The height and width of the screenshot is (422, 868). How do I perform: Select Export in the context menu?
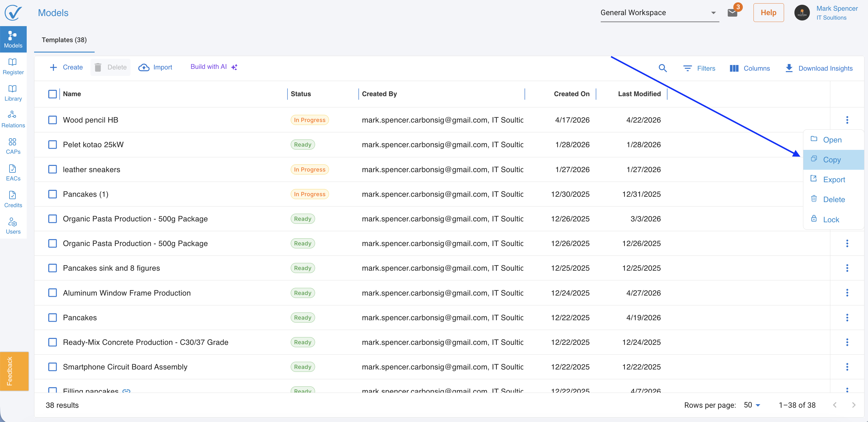pyautogui.click(x=834, y=180)
